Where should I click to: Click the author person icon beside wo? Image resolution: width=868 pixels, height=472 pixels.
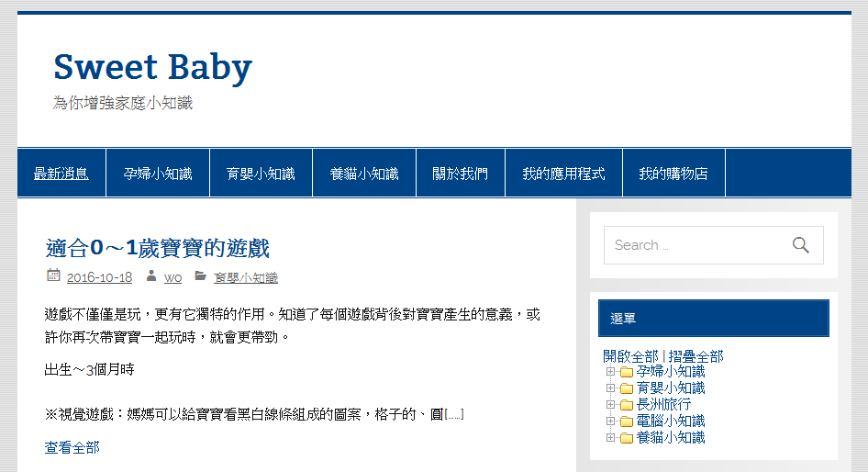coord(151,275)
